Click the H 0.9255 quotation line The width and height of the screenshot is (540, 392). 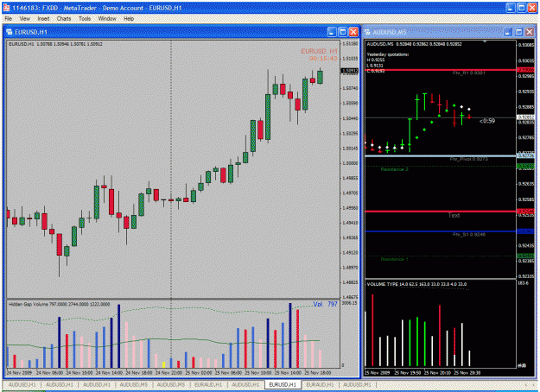375,60
